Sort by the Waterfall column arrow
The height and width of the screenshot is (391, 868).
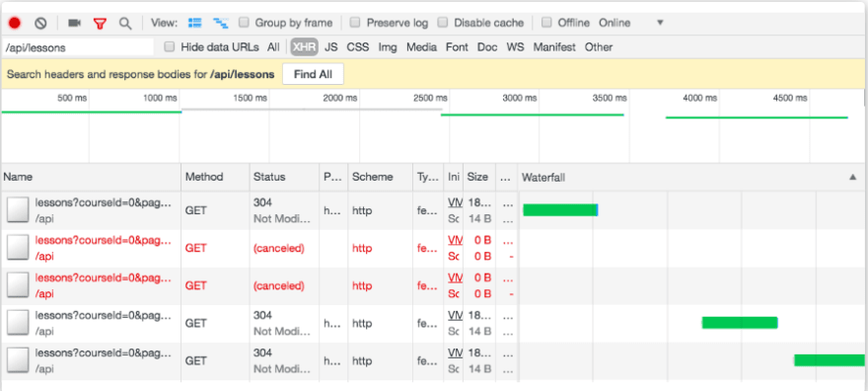point(852,177)
